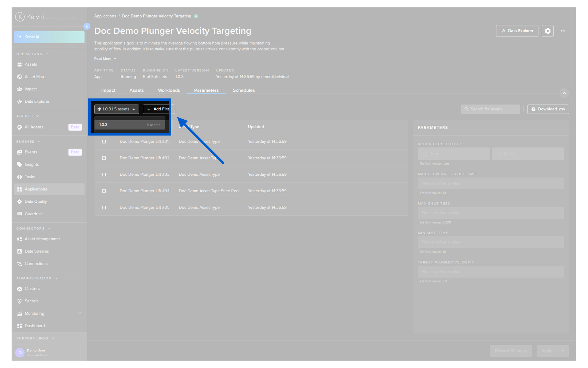Click the Add Filter button

[159, 109]
